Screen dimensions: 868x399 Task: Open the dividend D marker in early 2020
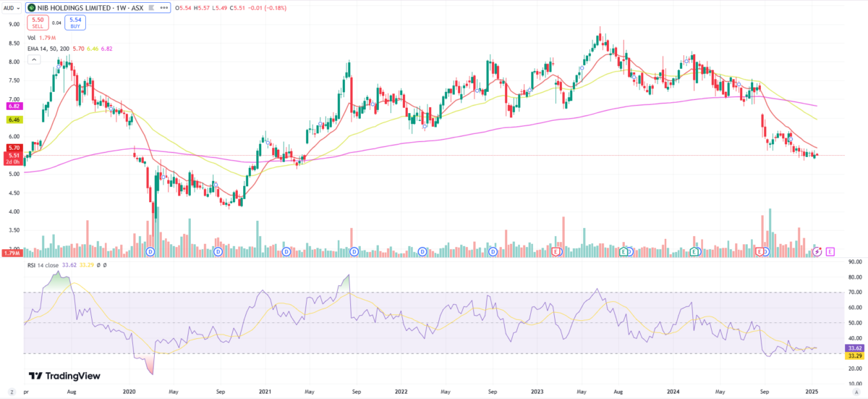[x=150, y=251]
